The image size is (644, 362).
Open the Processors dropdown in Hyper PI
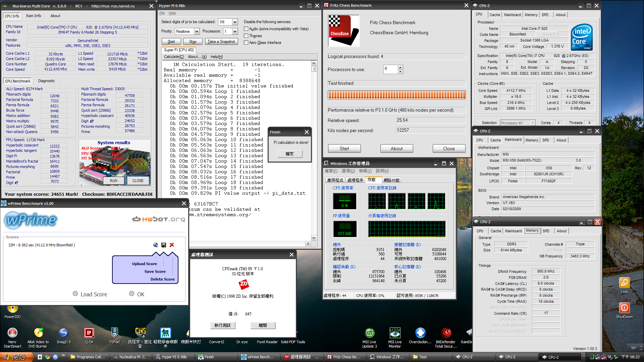235,32
